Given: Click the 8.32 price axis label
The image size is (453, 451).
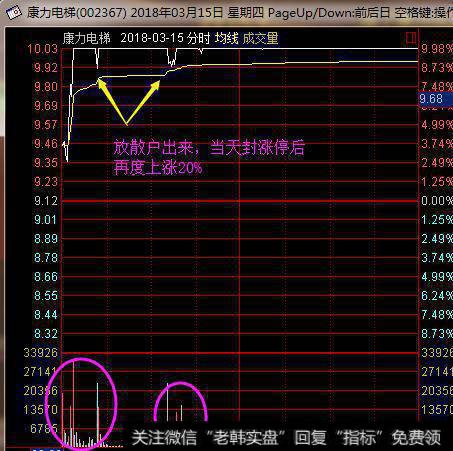Looking at the screenshot, I should (46, 334).
